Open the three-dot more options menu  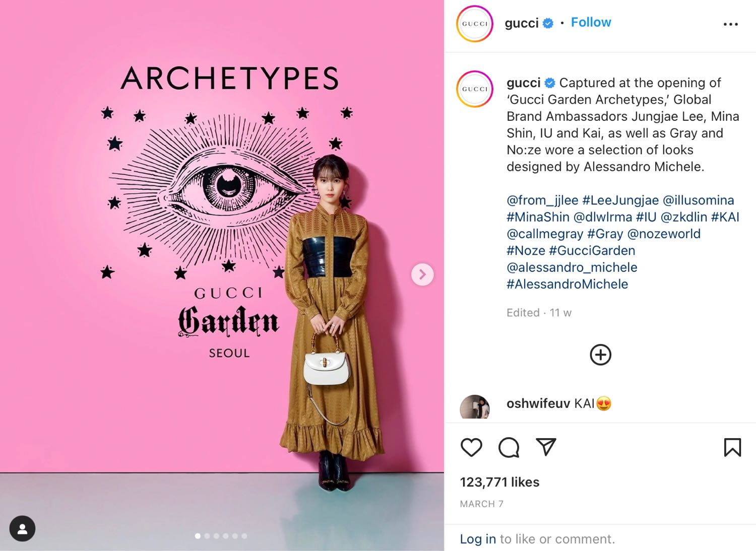730,24
